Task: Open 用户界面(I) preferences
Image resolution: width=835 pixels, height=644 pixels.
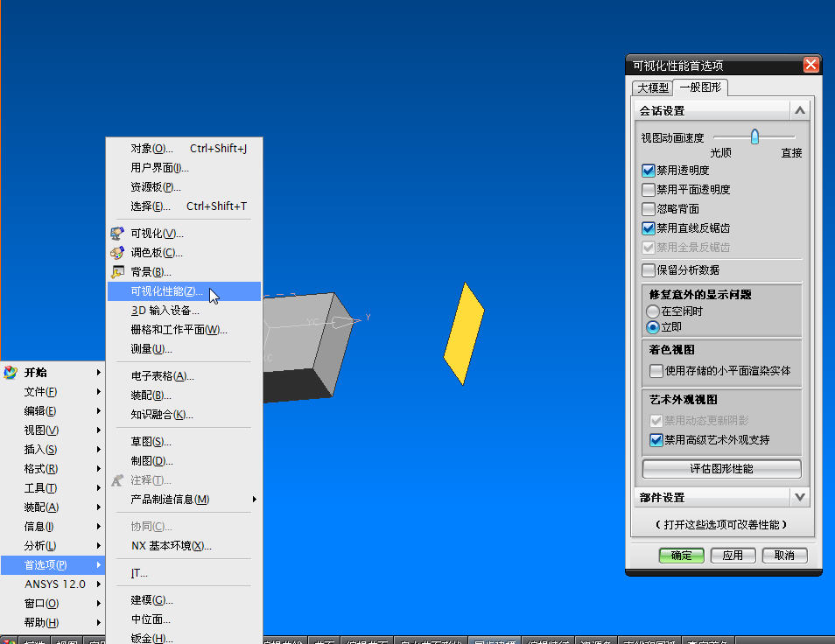Action: click(185, 168)
